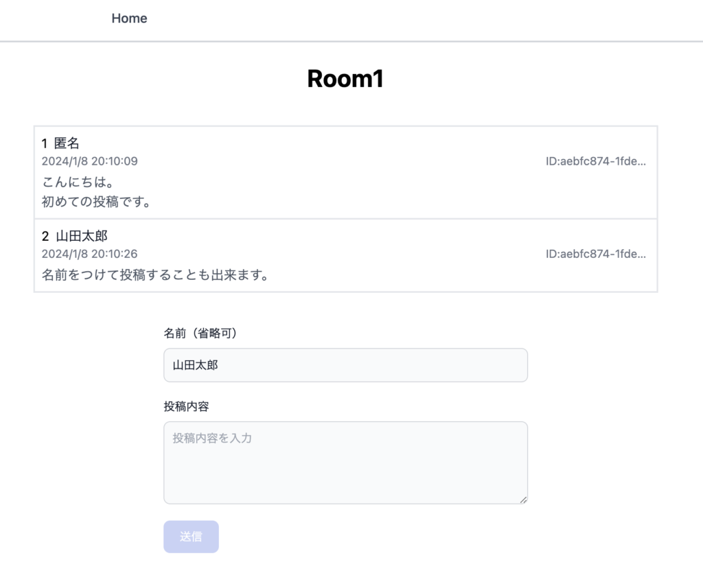The width and height of the screenshot is (703, 588).
Task: Click the truncated ID on the second post
Action: pyautogui.click(x=596, y=254)
